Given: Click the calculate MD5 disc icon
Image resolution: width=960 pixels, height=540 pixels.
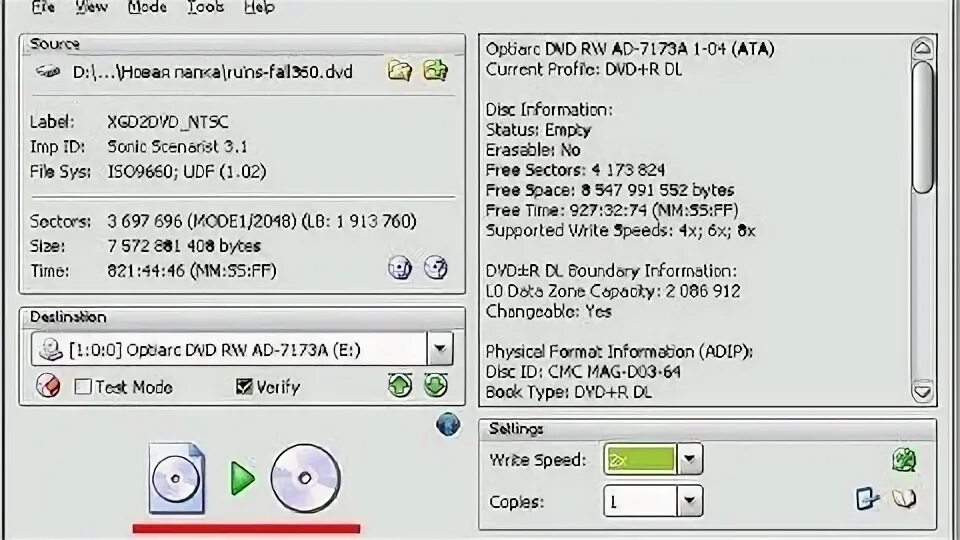Looking at the screenshot, I should (436, 268).
